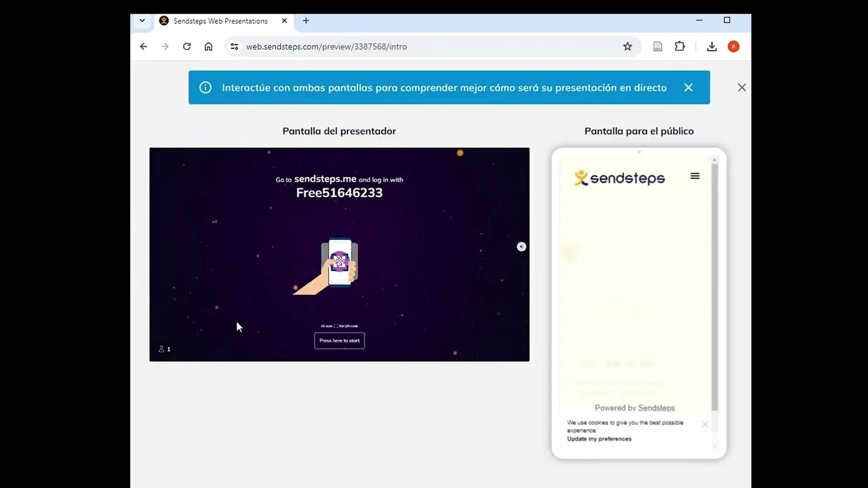Open the browser downloads icon

click(x=711, y=47)
